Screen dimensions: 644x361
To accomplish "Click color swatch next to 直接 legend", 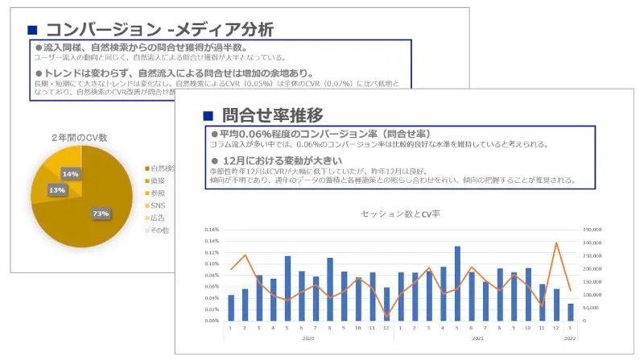I will [x=147, y=181].
